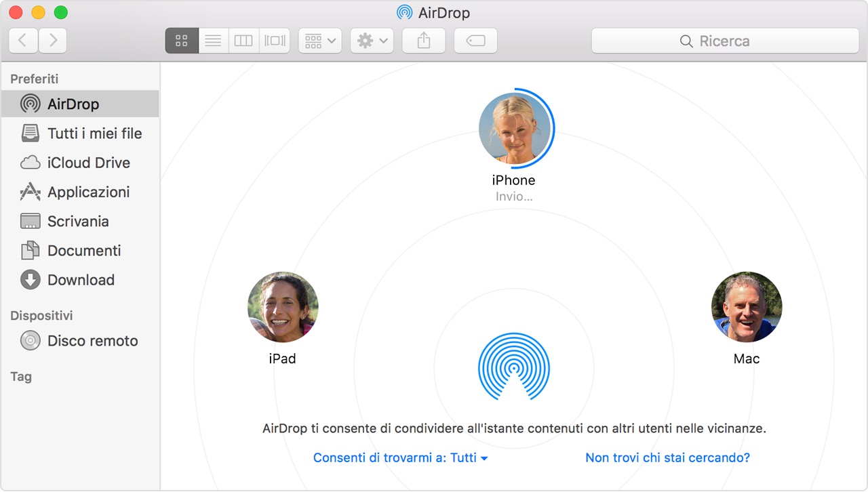Close the AirDrop window with red button
The height and width of the screenshot is (492, 868).
(x=16, y=13)
